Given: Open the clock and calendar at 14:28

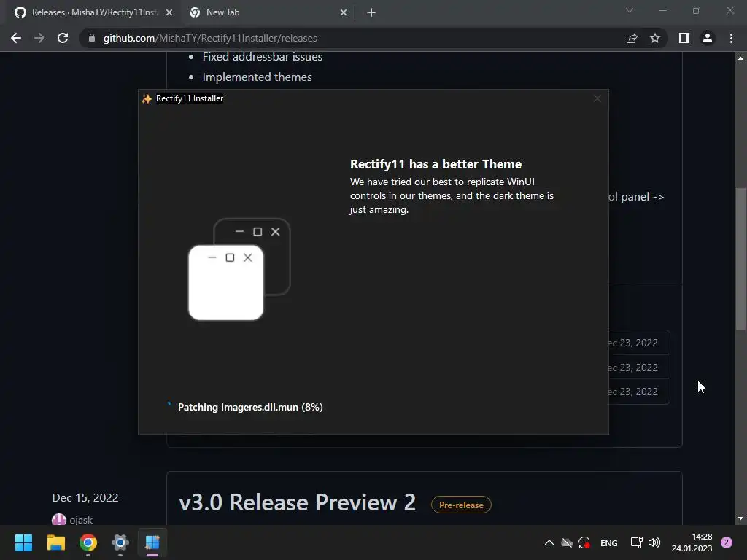Looking at the screenshot, I should pos(692,542).
